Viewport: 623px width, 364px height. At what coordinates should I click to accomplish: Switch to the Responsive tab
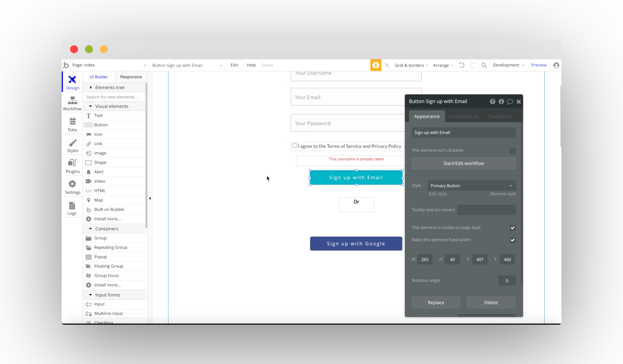click(x=131, y=77)
